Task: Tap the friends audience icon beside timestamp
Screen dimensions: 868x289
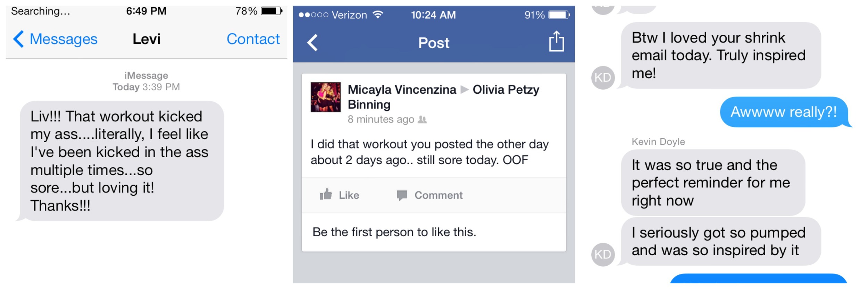Action: pos(422,120)
